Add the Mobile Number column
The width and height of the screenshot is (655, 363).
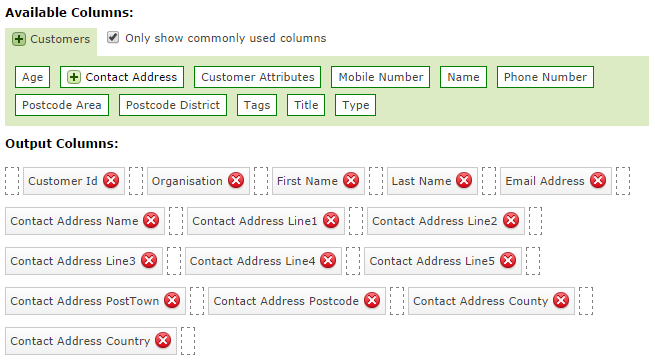(381, 77)
